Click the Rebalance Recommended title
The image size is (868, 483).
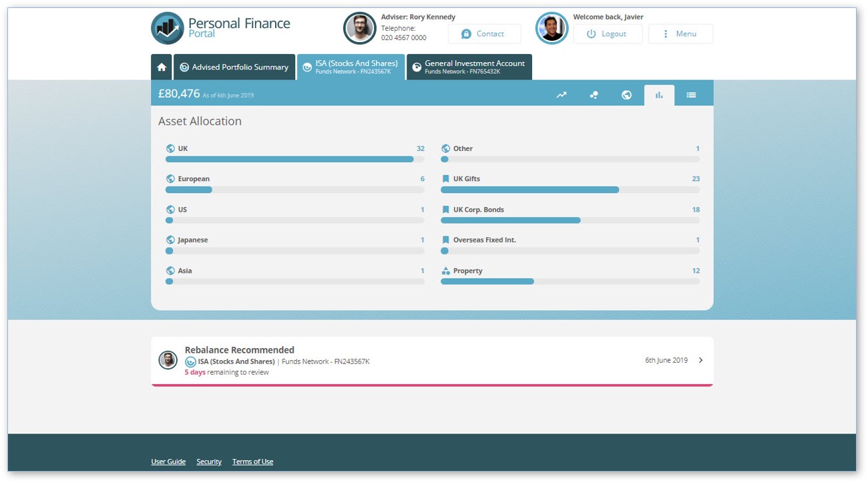click(x=239, y=350)
